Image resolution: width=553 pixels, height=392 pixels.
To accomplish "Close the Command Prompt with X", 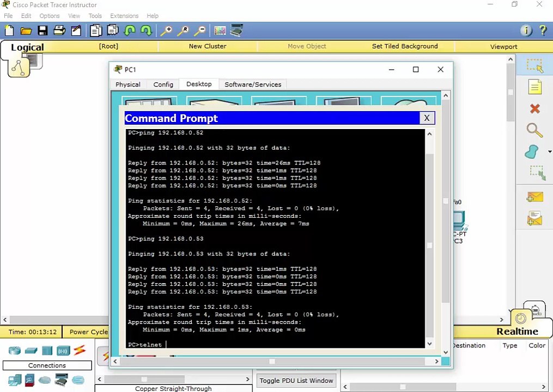I will click(427, 118).
